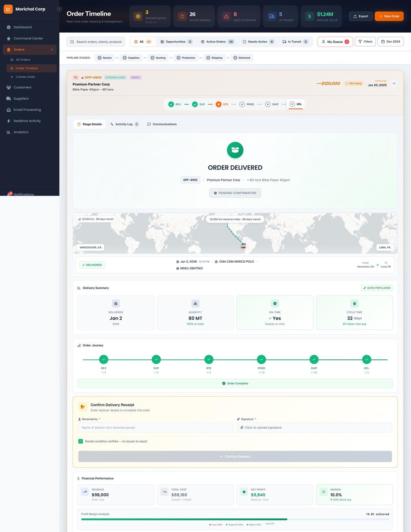411x532 pixels.
Task: Open the Notifications bell
Action: pos(10,194)
